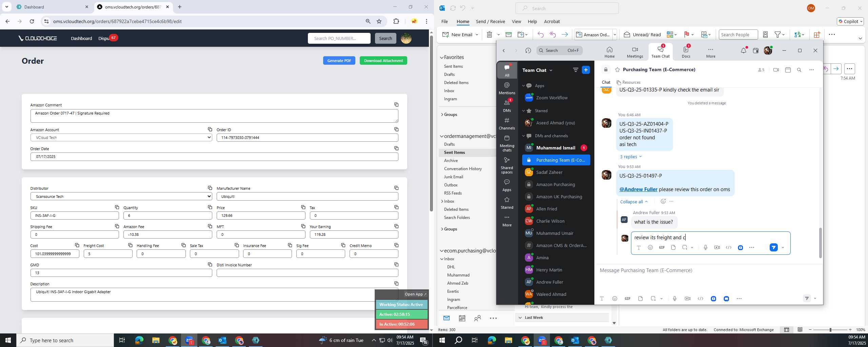This screenshot has width=868, height=347.
Task: Reply all in Outlook toolbar
Action: [553, 35]
